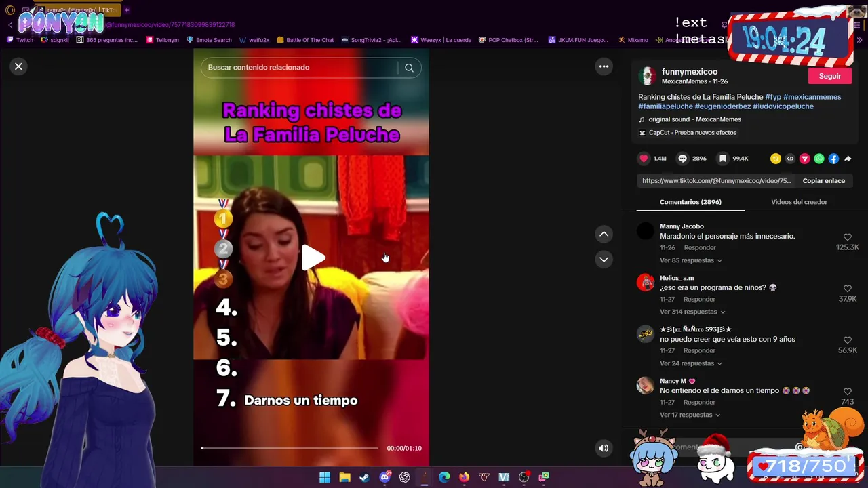
Task: Send to friends with red arrow icon
Action: coord(804,159)
